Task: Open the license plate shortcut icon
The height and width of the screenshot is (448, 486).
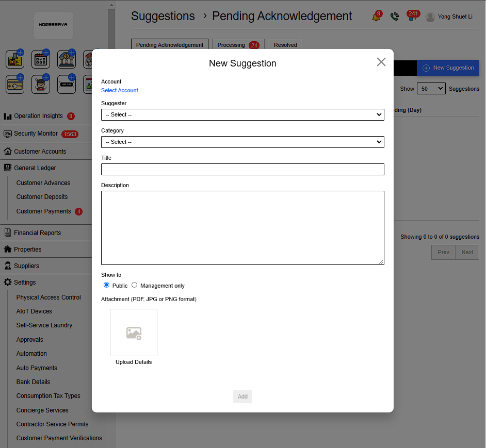Action: point(67,85)
